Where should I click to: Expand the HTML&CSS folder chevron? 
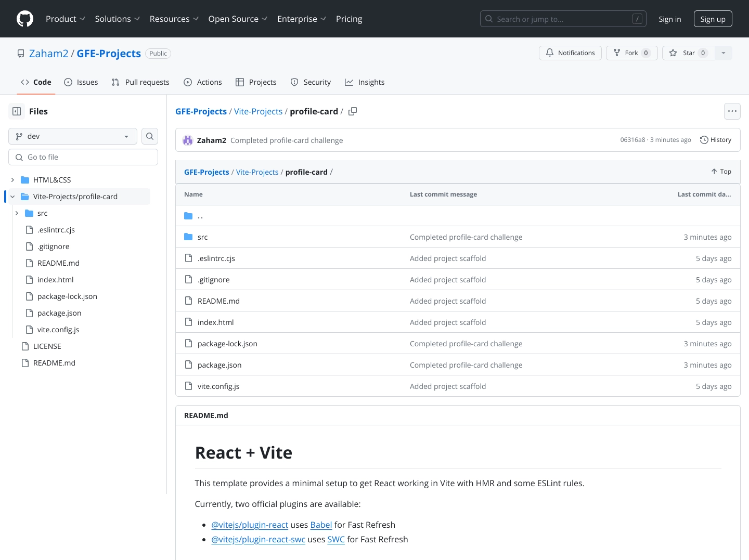12,180
